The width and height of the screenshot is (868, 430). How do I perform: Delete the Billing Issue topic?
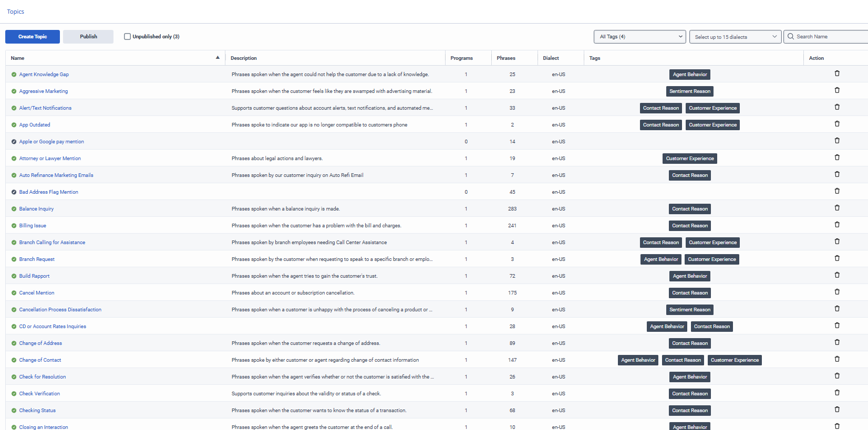pos(837,225)
